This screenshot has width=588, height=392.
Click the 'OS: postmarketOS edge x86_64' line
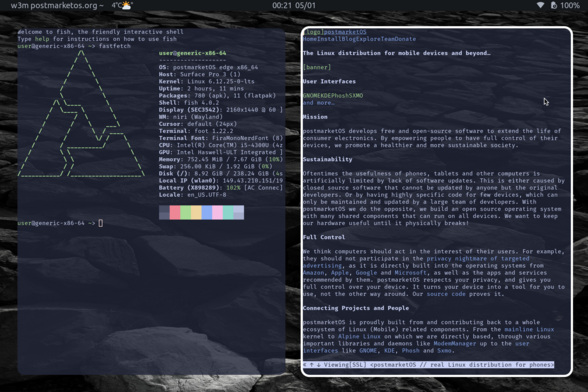(x=208, y=68)
